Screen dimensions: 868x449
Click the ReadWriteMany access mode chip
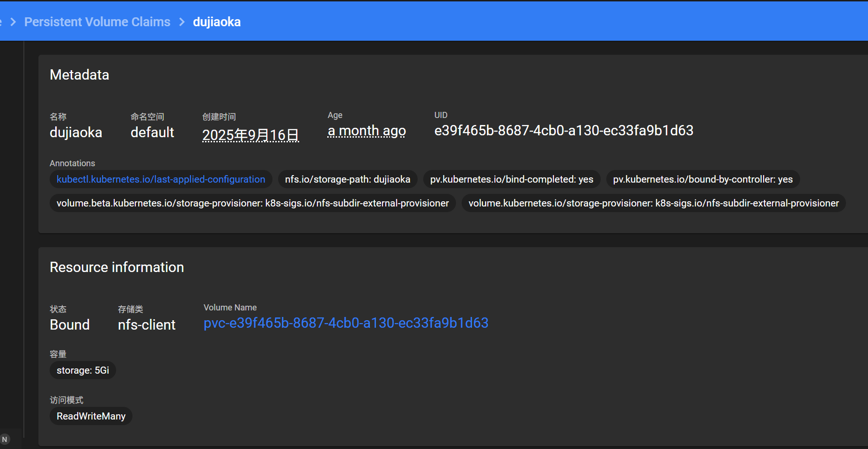point(91,416)
